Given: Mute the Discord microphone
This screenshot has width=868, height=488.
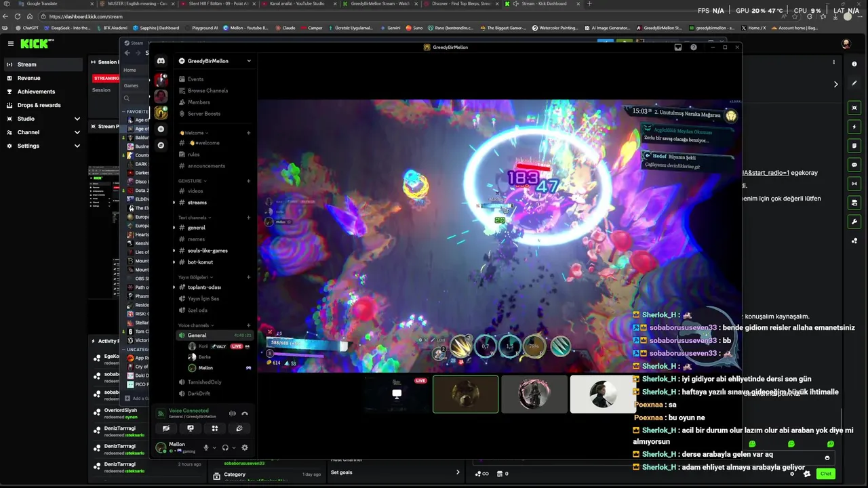Looking at the screenshot, I should coord(206,447).
